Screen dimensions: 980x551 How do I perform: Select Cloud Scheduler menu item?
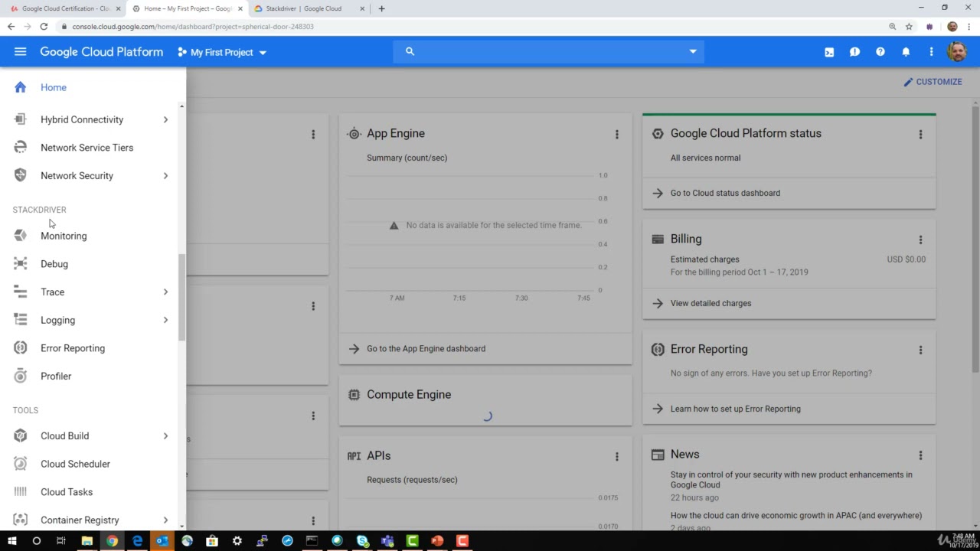75,464
